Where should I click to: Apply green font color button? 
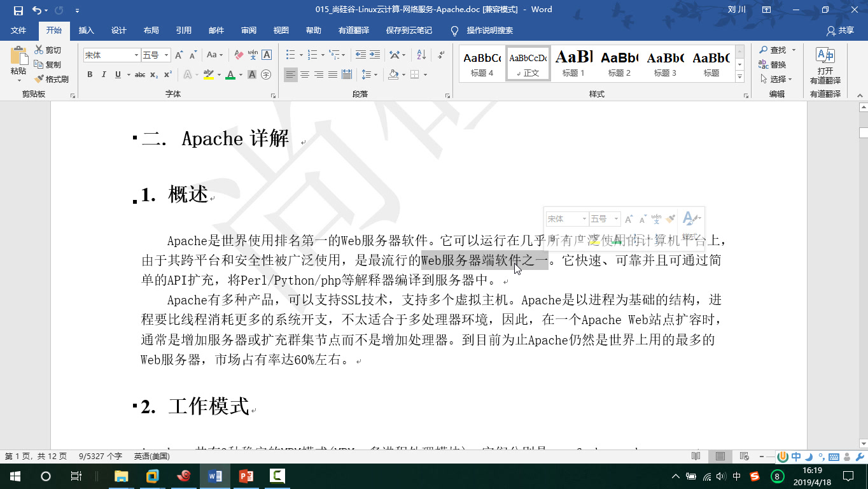click(x=230, y=75)
